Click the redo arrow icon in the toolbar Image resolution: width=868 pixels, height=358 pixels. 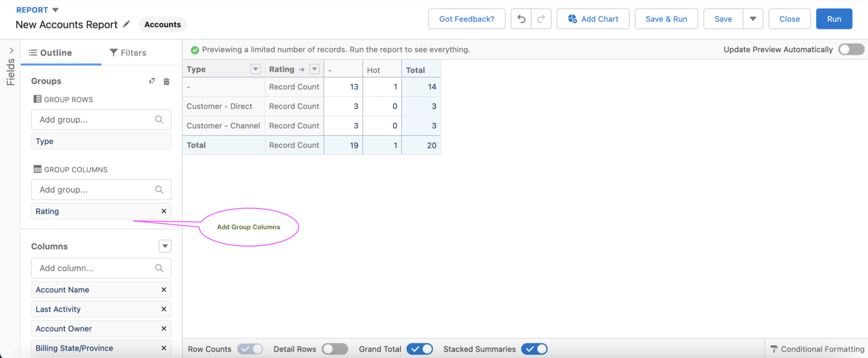coord(541,19)
